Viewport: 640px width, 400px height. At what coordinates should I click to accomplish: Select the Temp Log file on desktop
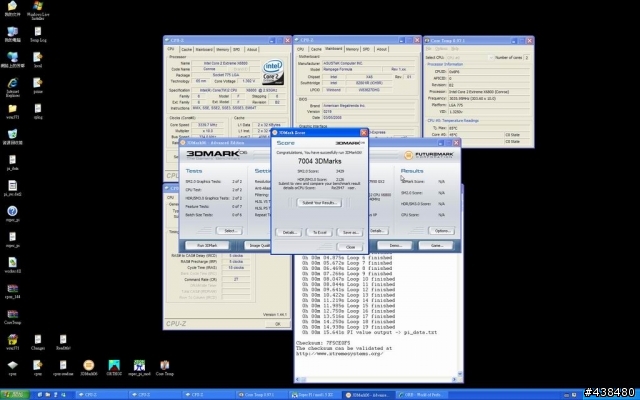pos(38,34)
